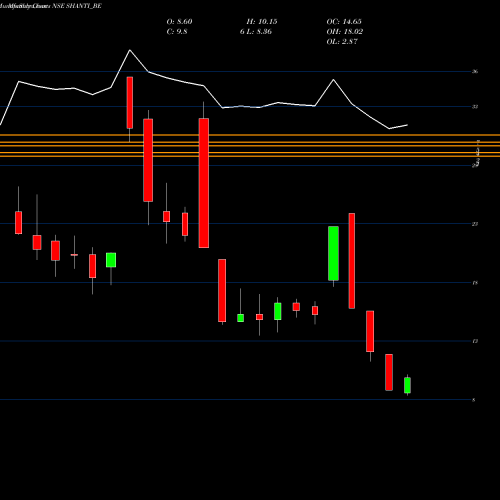The height and width of the screenshot is (500, 500).
Task: Click the tall green candle near 23 level
Action: (x=333, y=253)
